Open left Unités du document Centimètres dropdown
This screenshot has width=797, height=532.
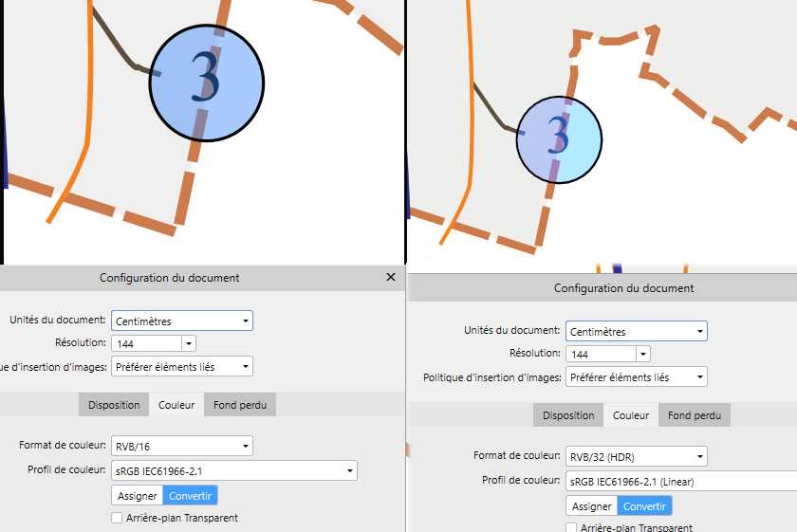tap(182, 321)
